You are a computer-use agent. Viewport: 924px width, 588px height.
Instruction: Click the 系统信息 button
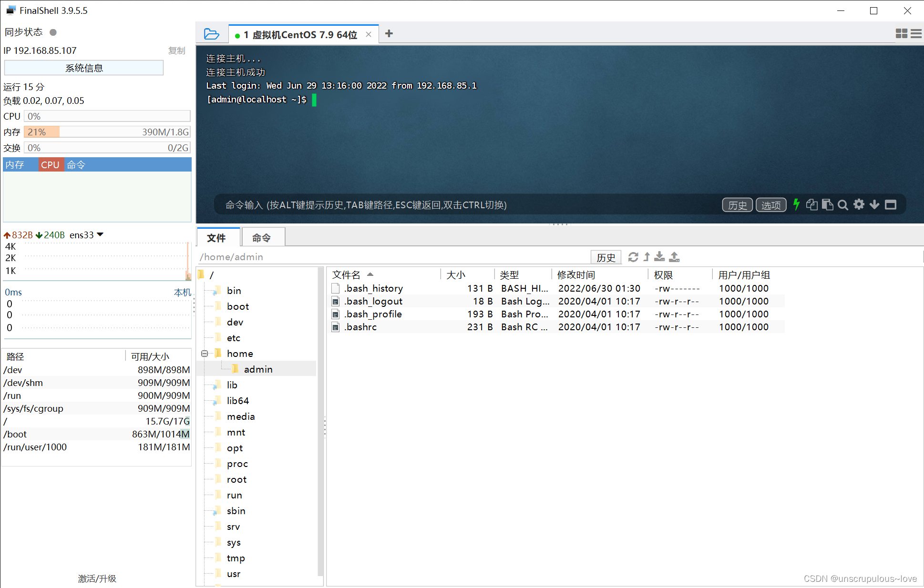[x=84, y=68]
